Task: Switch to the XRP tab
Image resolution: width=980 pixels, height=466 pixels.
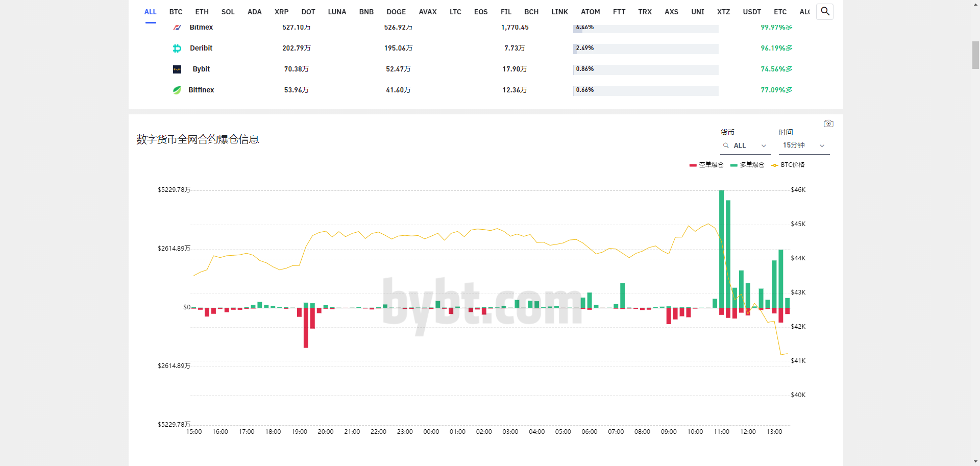Action: pos(281,12)
